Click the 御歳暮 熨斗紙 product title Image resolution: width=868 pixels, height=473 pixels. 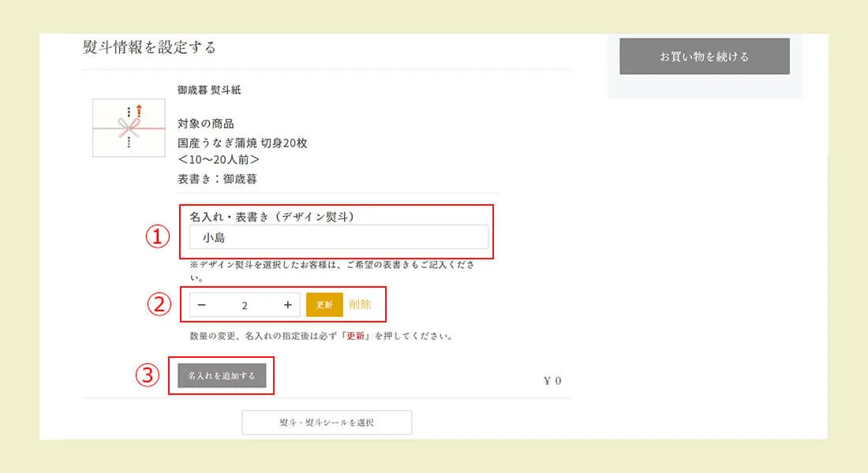pyautogui.click(x=209, y=90)
